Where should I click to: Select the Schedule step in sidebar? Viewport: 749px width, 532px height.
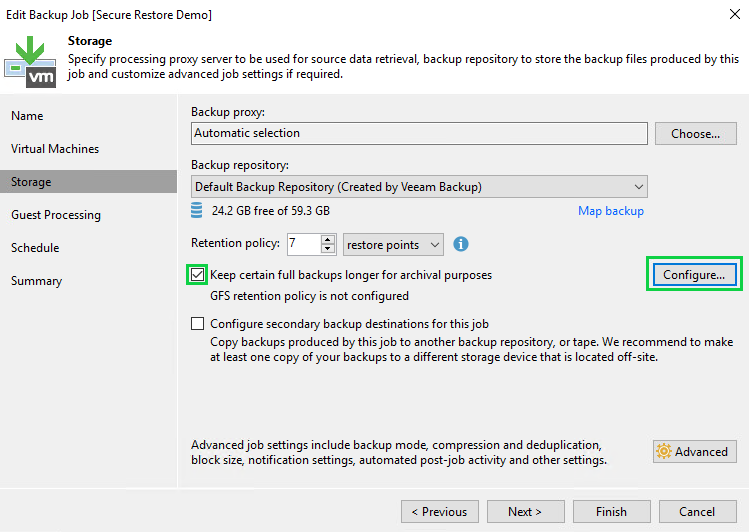tap(35, 248)
